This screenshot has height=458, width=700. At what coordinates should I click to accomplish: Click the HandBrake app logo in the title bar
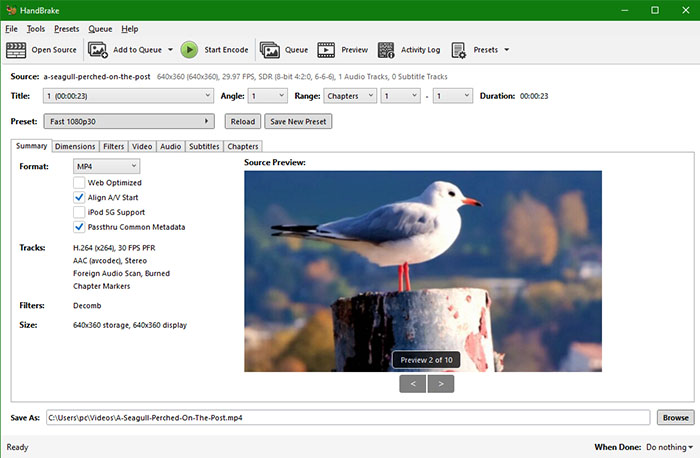11,10
